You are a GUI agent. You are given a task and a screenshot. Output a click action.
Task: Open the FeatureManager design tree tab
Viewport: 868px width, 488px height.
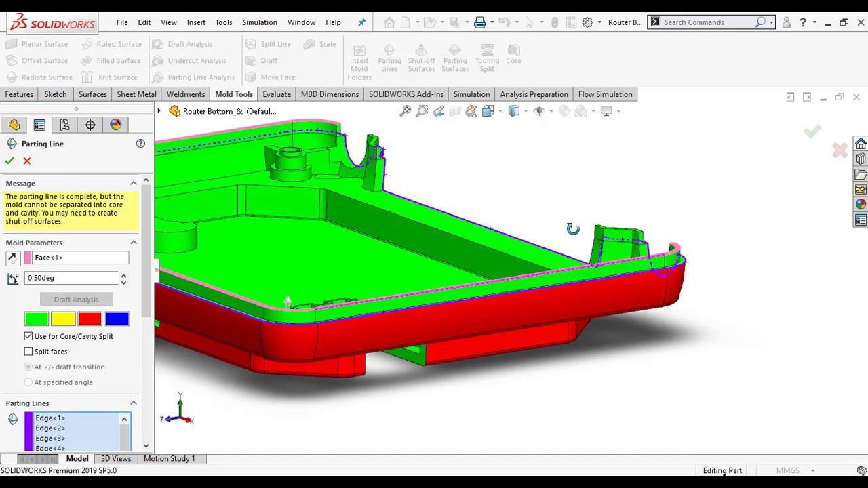coord(14,125)
